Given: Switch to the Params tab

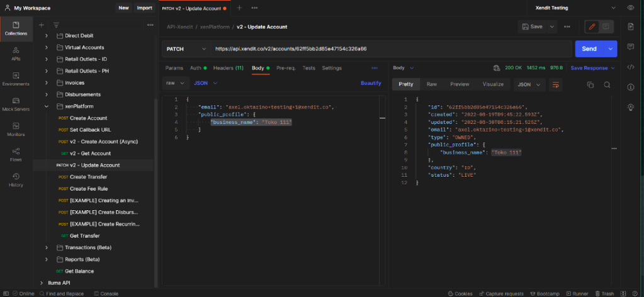Looking at the screenshot, I should (x=174, y=68).
